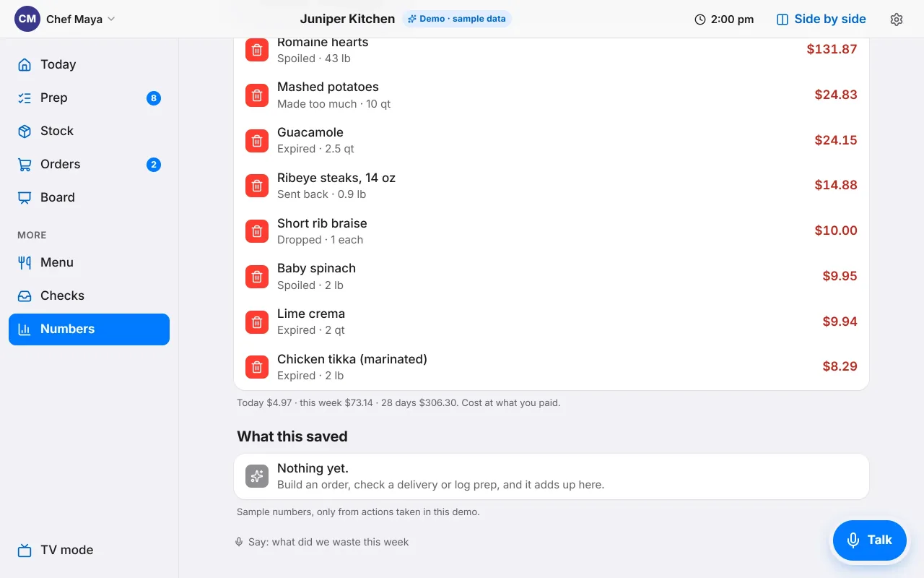Click the Lime crema cost $9.94
This screenshot has width=924, height=578.
[840, 322]
